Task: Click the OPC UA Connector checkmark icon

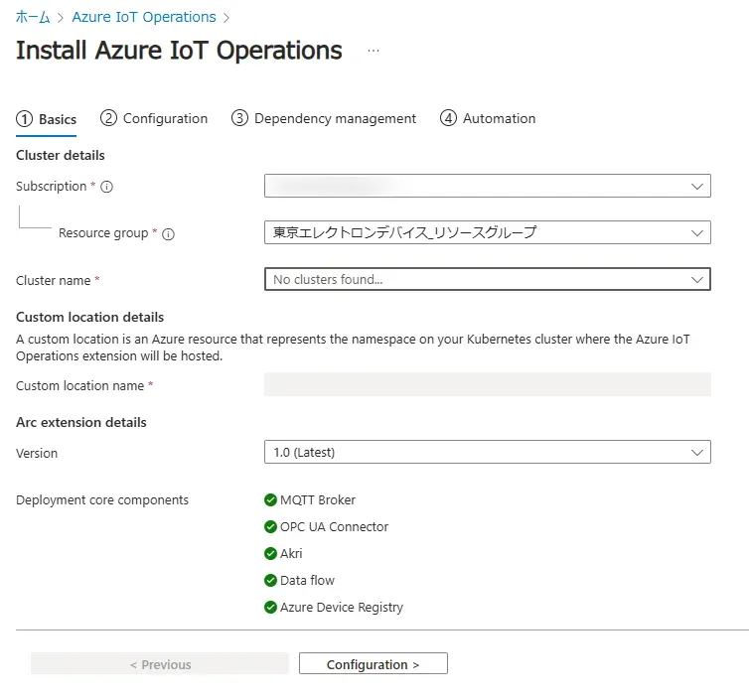Action: pos(270,527)
